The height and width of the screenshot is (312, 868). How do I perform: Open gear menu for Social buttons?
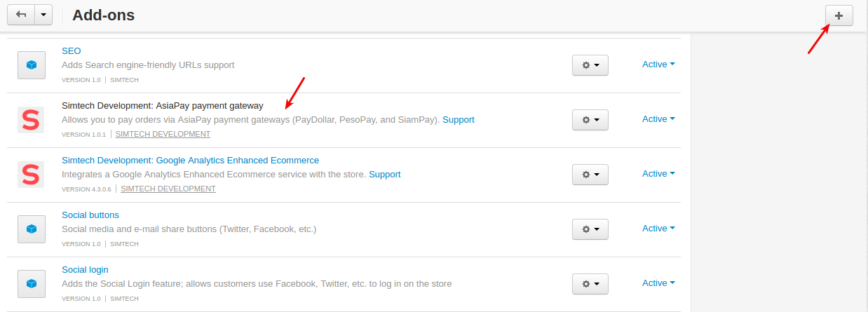[590, 229]
